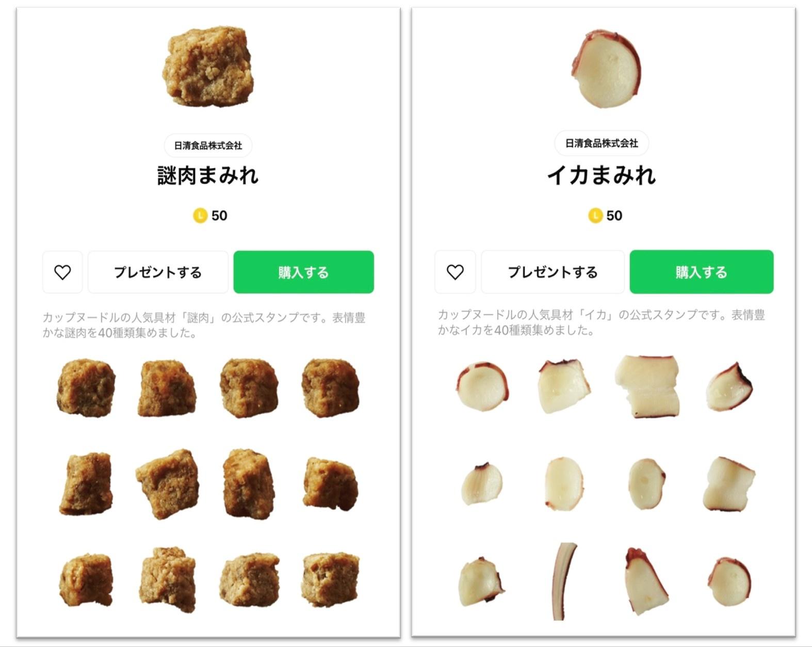812x647 pixels.
Task: Open 日清食品株式会社 creator link in right panel
Action: [602, 143]
